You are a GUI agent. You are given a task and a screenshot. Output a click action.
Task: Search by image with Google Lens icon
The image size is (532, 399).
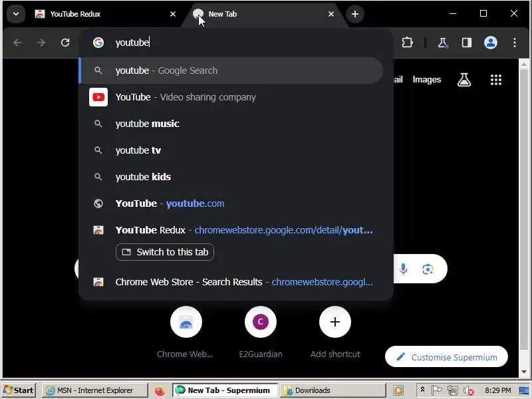tap(428, 269)
